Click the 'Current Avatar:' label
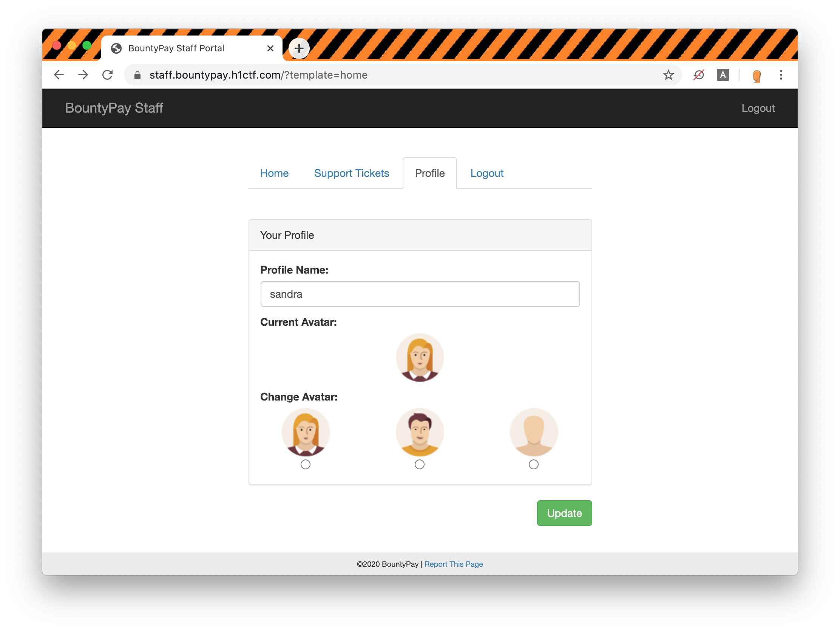The width and height of the screenshot is (840, 631). click(298, 322)
